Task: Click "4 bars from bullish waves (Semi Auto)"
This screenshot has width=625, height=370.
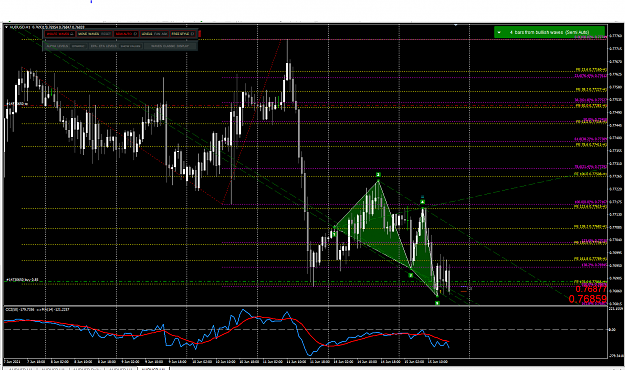Action: point(549,32)
